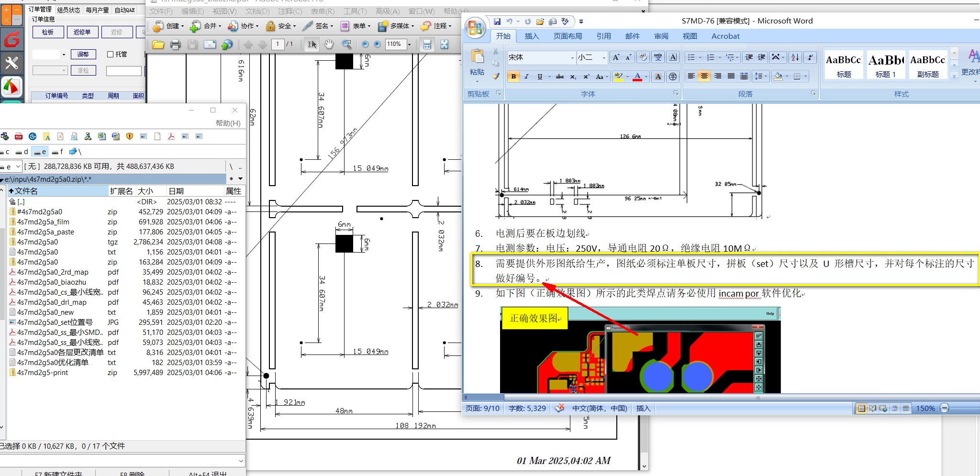Click the Print icon in Acrobat toolbar
The image size is (980, 476).
[175, 44]
